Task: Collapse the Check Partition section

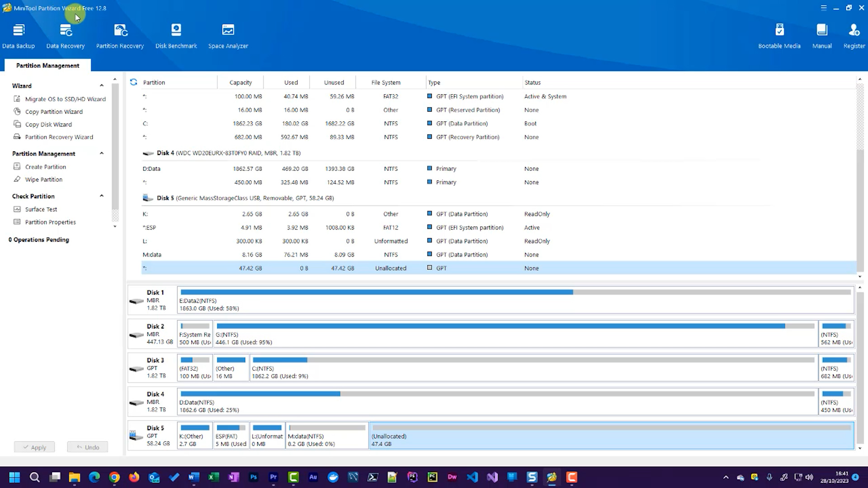Action: (x=102, y=196)
